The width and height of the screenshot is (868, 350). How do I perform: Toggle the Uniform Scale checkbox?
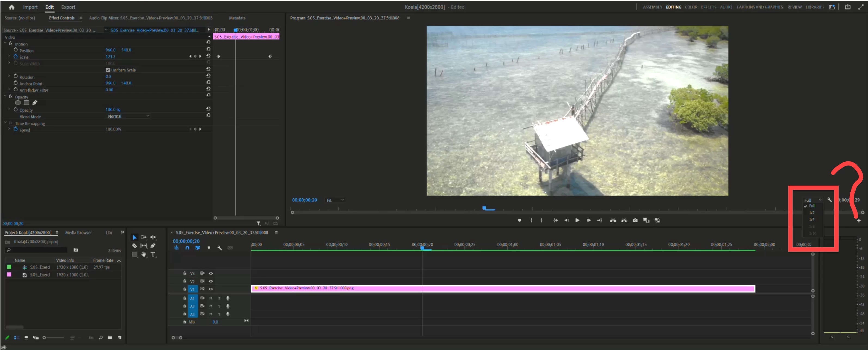click(x=108, y=70)
